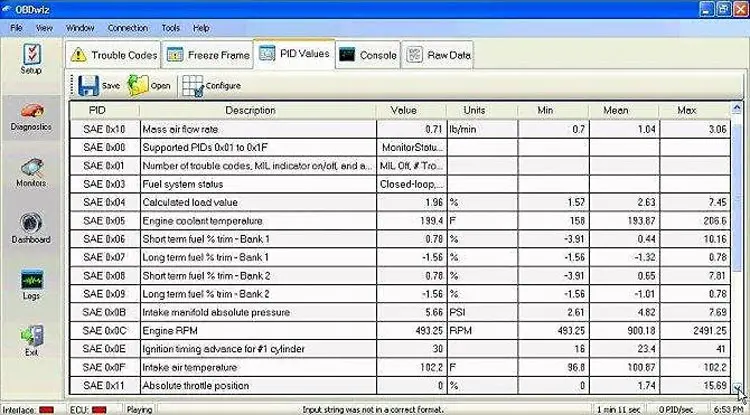Screen dimensions: 750x415
Task: Select Long term fuel % trim - Bank 2
Action: 400,294
